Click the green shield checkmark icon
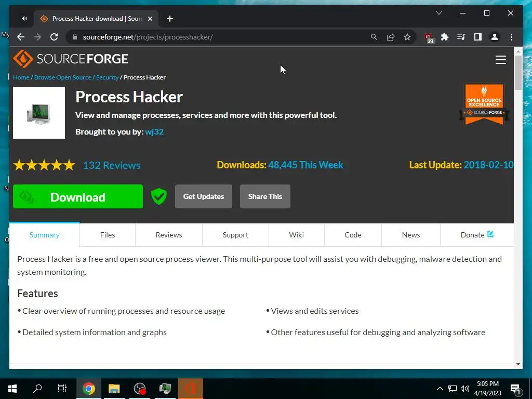Screen dimensions: 532x399 pos(159,196)
